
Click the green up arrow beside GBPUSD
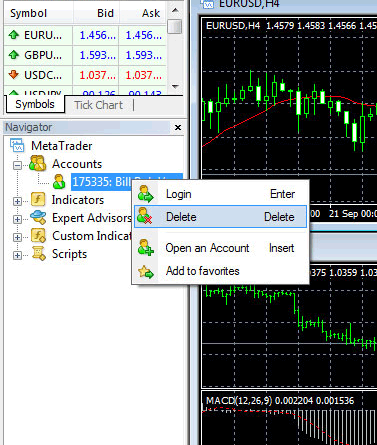[14, 54]
